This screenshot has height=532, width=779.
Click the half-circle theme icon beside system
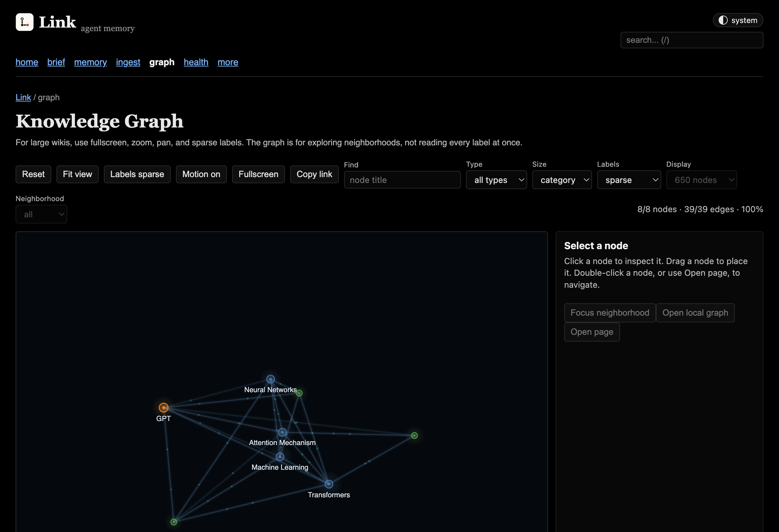pyautogui.click(x=723, y=20)
